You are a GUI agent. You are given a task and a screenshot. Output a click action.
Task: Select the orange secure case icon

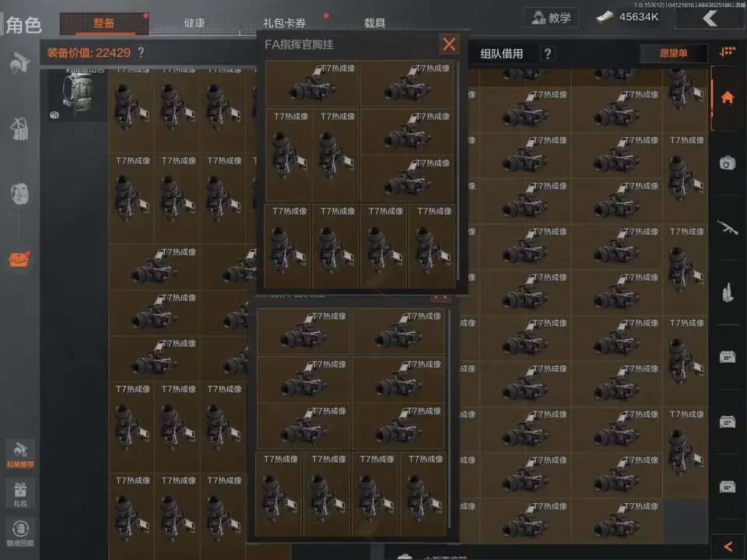[x=19, y=259]
